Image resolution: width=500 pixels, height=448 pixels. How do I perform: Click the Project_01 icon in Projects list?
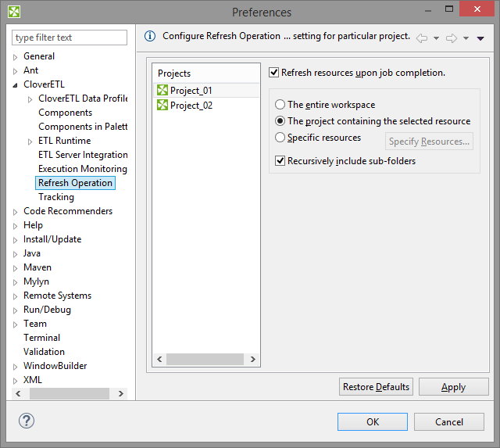[162, 90]
